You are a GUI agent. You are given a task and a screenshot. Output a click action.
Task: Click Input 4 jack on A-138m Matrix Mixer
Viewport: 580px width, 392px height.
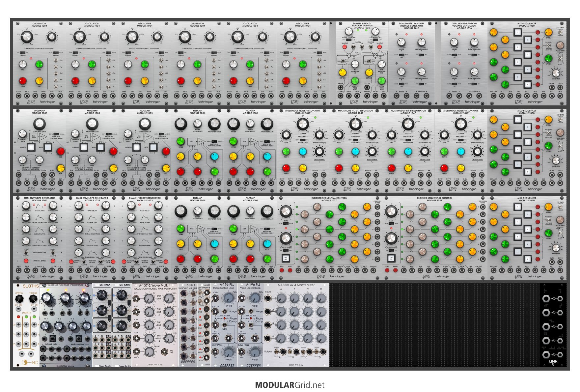268,339
